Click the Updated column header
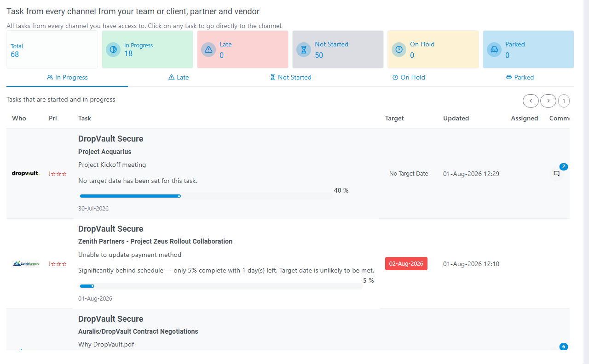Viewport: 589px width, 364px height. click(456, 118)
